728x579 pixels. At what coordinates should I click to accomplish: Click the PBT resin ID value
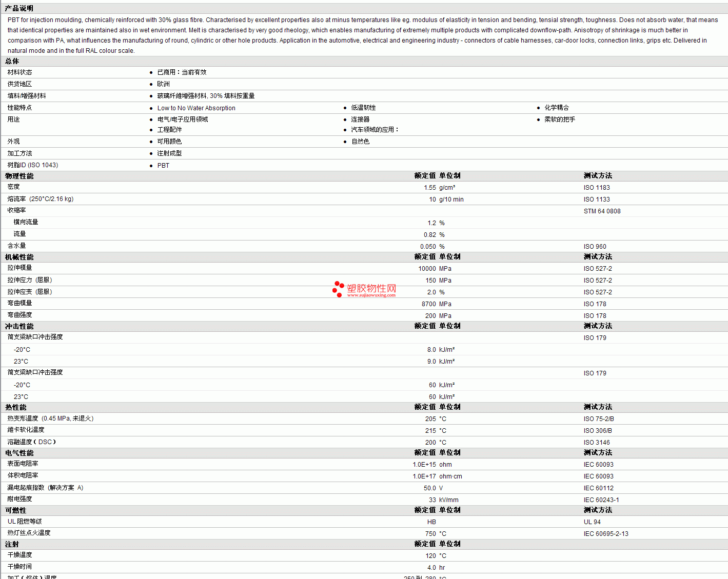click(163, 166)
